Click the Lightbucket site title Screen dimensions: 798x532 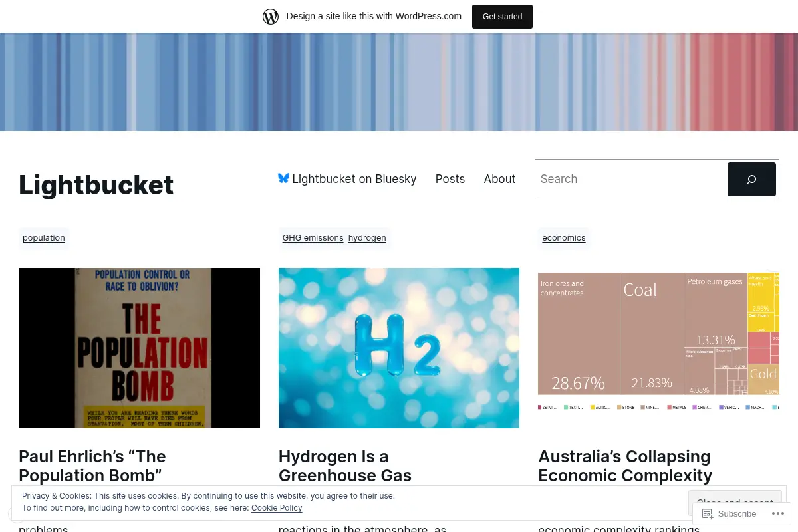(96, 185)
